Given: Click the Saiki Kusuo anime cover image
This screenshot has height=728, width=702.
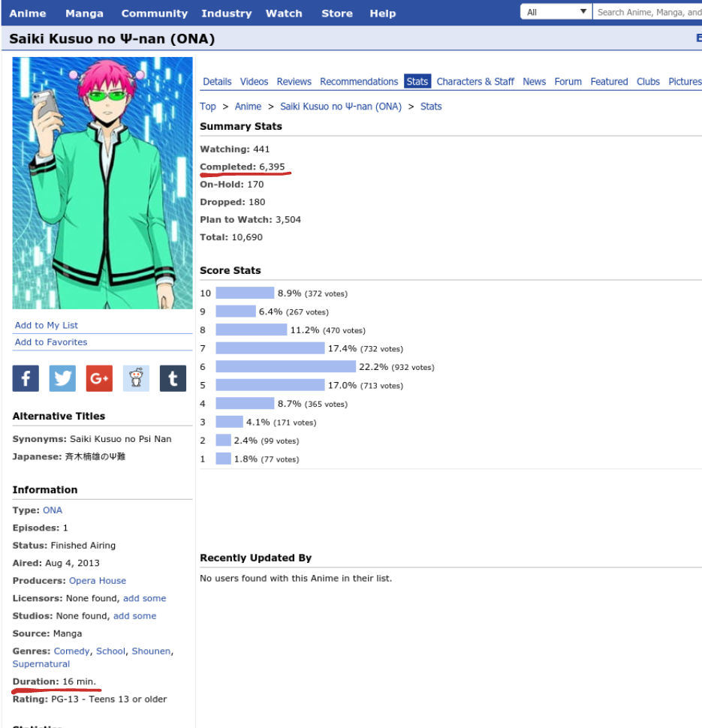Looking at the screenshot, I should click(x=102, y=183).
